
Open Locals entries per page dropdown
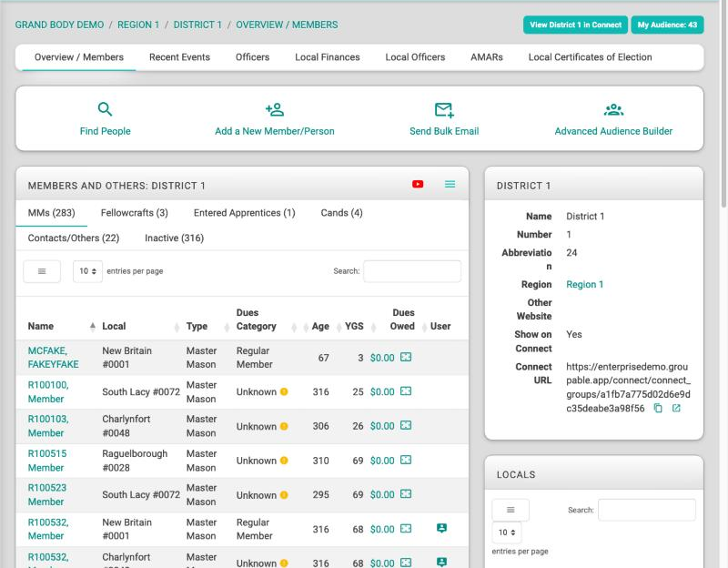pyautogui.click(x=507, y=532)
